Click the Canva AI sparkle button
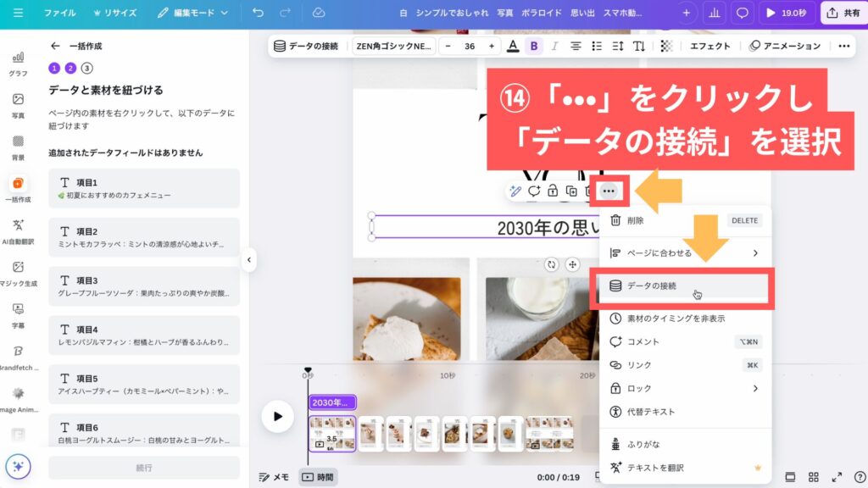Viewport: 868px width, 488px height. 19,467
